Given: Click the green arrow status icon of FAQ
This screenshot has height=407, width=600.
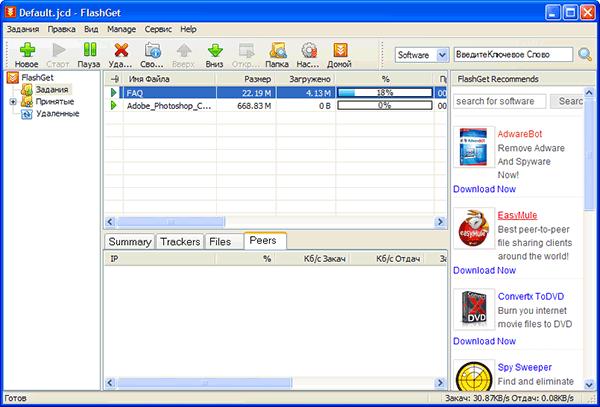Looking at the screenshot, I should tap(113, 93).
